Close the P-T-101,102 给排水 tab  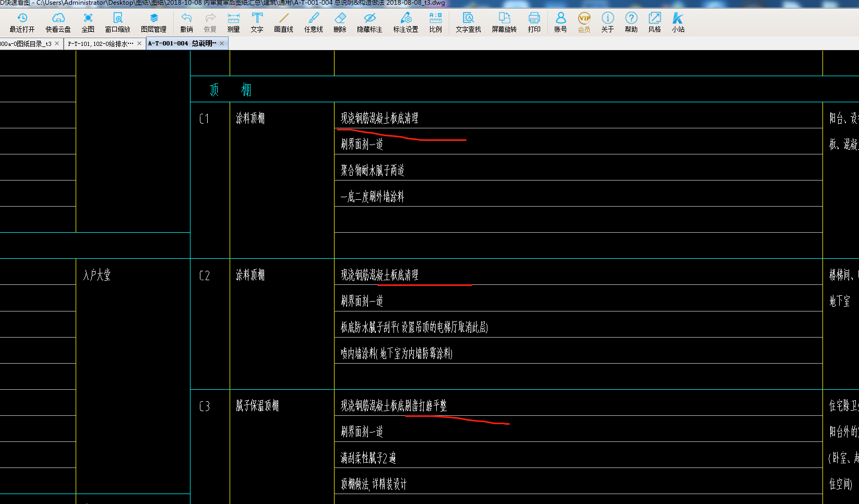139,43
